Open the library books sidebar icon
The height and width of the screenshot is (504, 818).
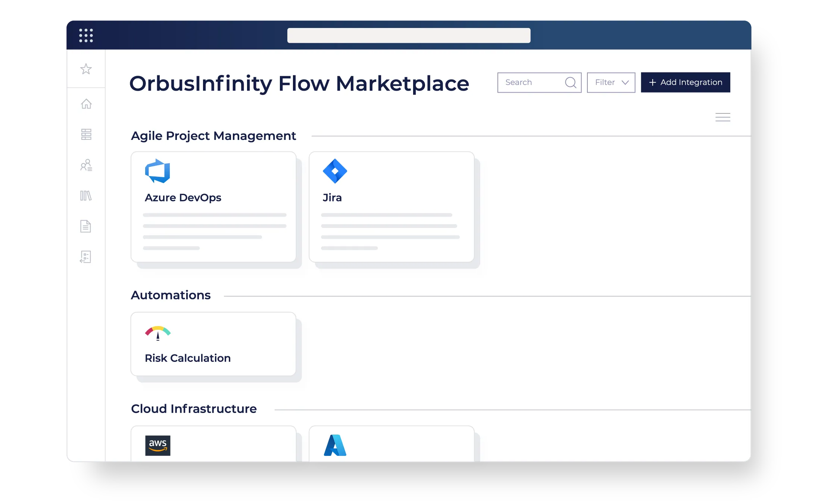(86, 196)
